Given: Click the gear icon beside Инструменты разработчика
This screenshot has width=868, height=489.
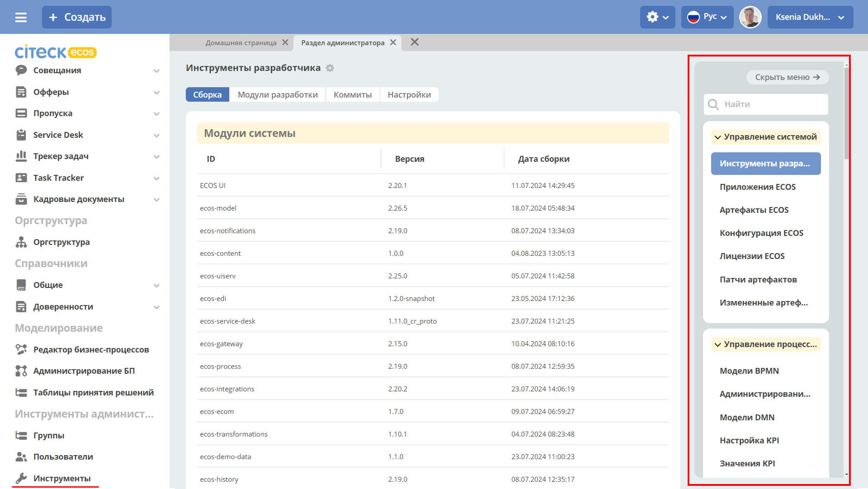Looking at the screenshot, I should pyautogui.click(x=330, y=68).
